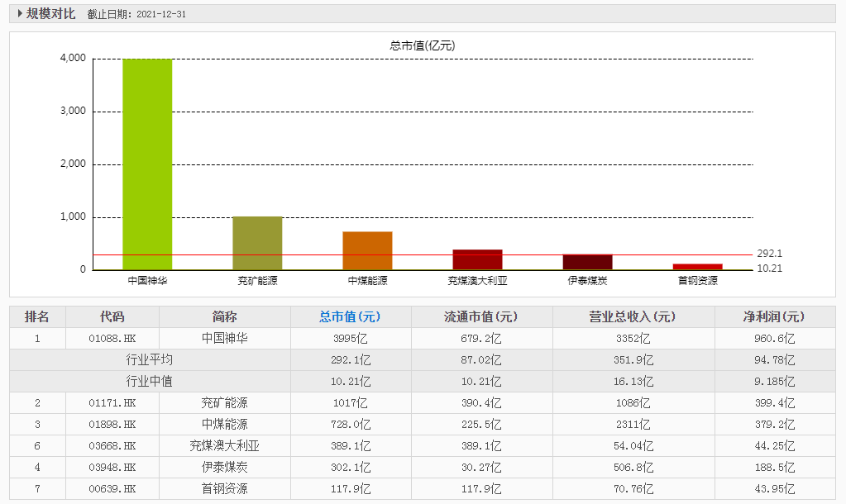Open stock code 01898.HK
This screenshot has height=504, width=846.
pos(112,425)
